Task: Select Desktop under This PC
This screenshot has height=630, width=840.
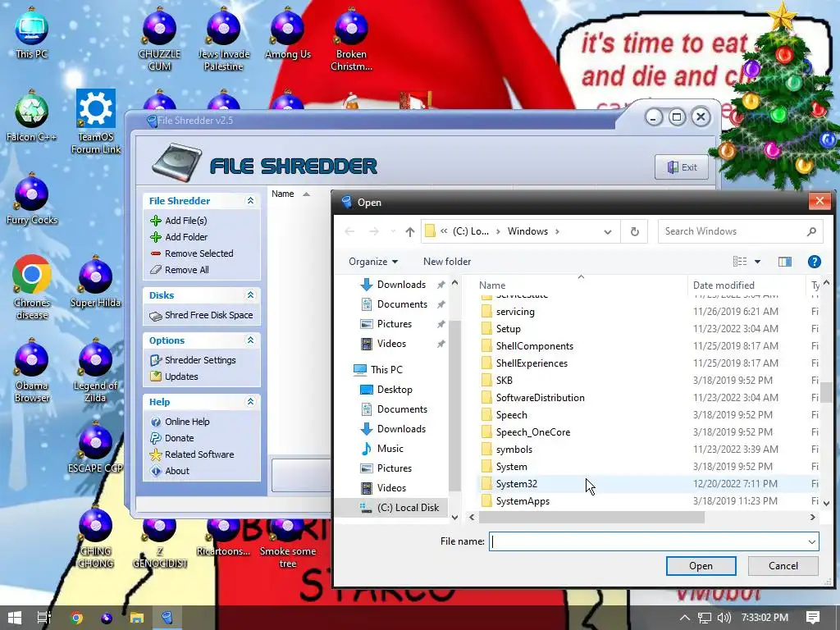Action: click(x=395, y=390)
